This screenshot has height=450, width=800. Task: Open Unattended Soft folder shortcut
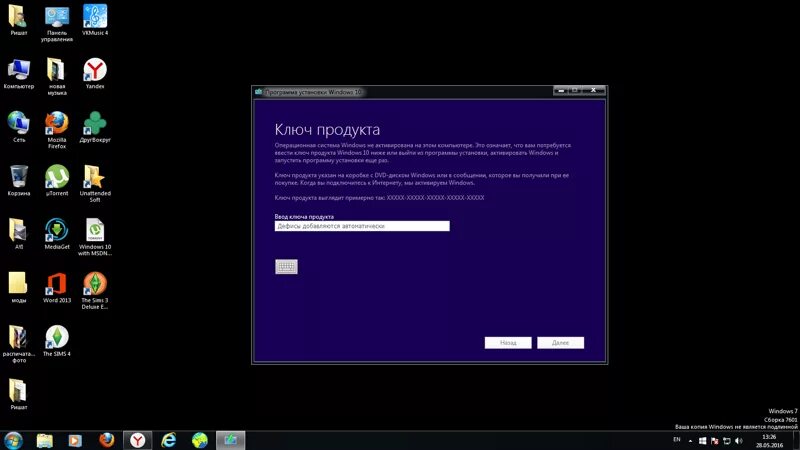coord(95,184)
